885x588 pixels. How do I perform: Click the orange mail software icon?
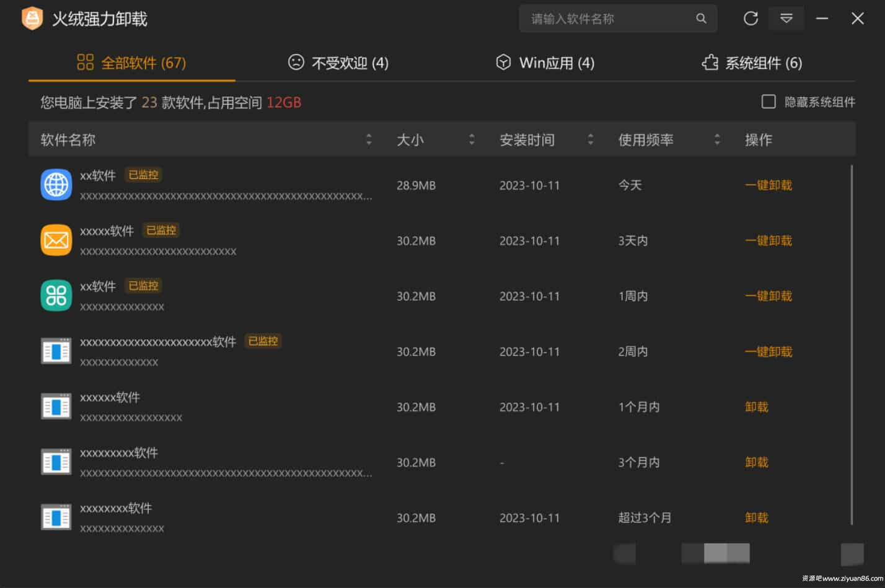(56, 240)
